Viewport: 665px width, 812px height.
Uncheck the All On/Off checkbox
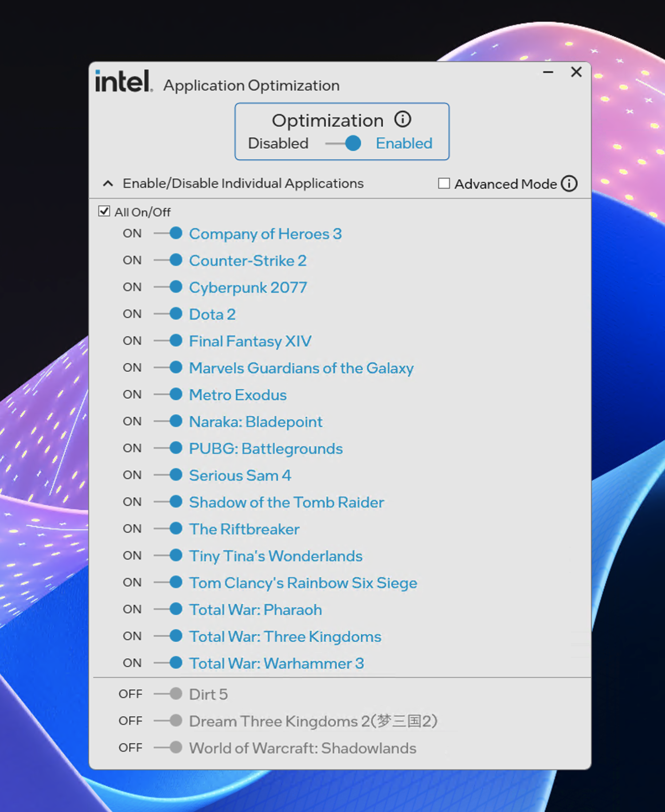(104, 211)
